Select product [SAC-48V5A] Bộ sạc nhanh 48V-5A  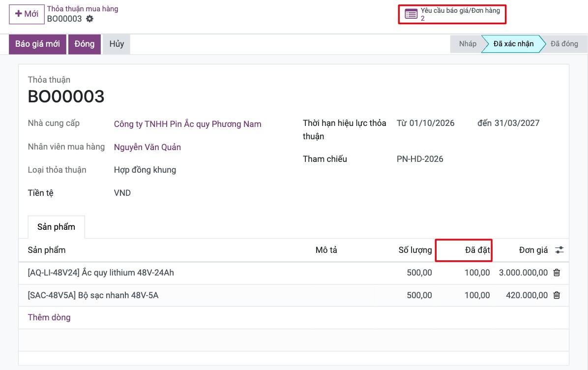(x=93, y=295)
